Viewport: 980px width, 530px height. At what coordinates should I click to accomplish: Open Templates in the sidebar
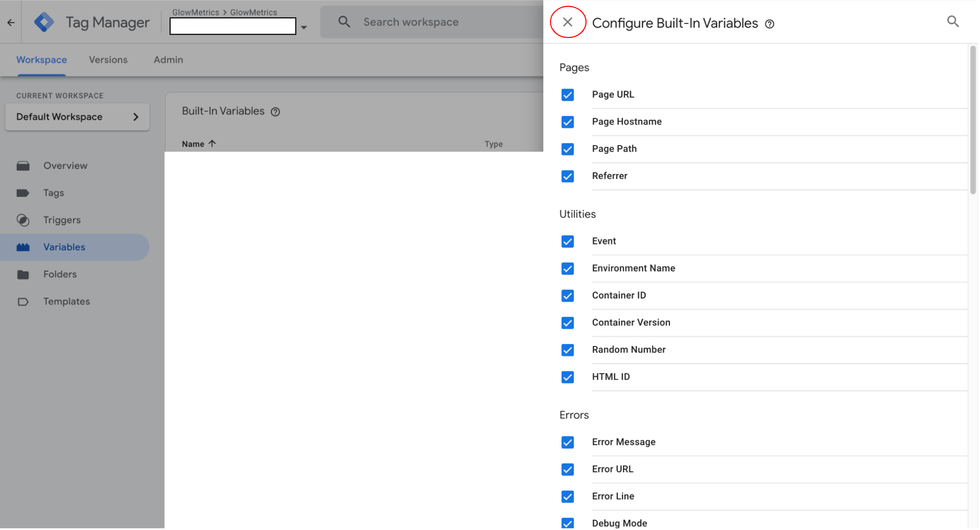(67, 302)
